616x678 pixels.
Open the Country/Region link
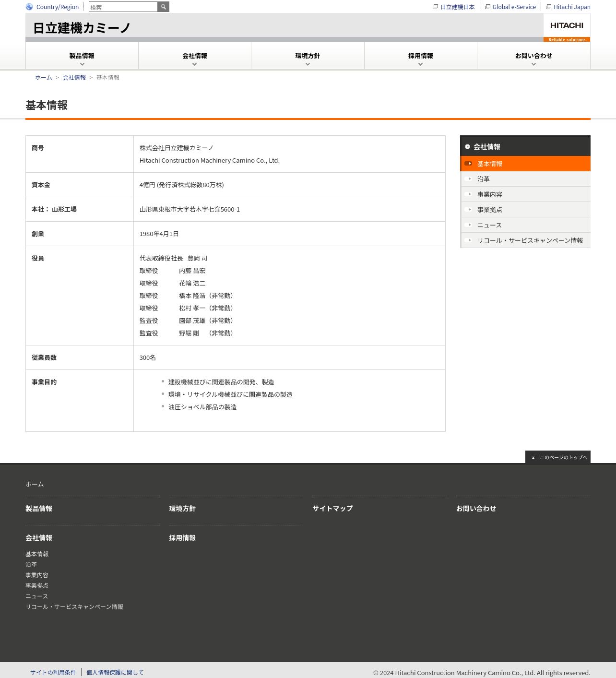click(58, 7)
